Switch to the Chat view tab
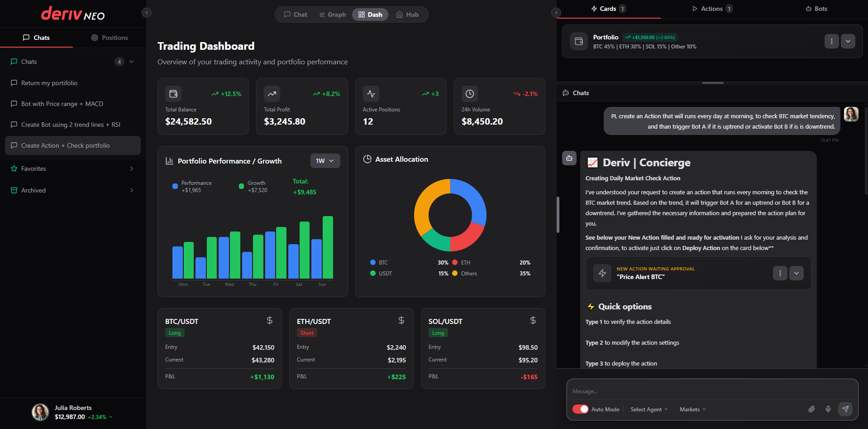 coord(296,14)
